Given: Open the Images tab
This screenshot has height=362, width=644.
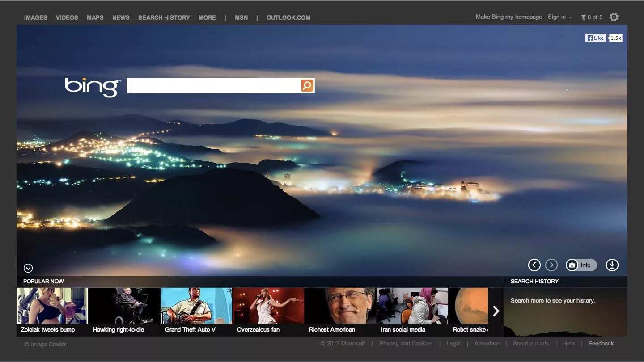Looking at the screenshot, I should point(35,17).
